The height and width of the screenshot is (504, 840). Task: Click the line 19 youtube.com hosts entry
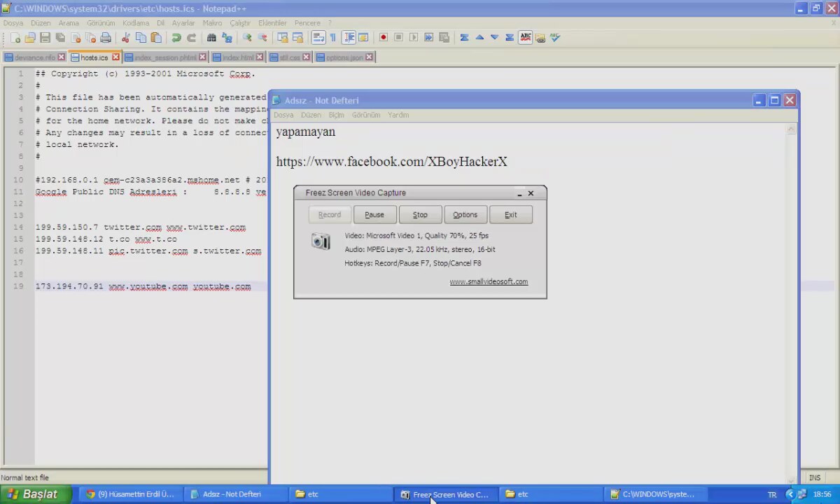pos(143,286)
